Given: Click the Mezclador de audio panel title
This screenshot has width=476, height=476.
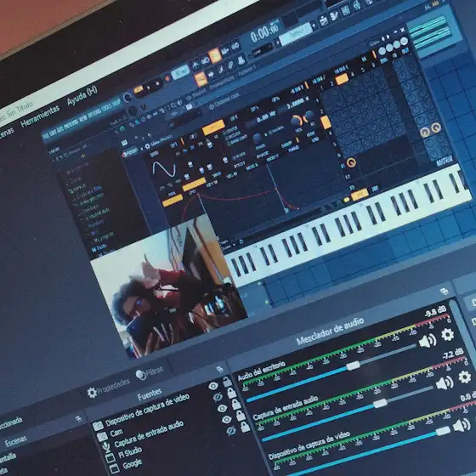Looking at the screenshot, I should click(x=330, y=331).
